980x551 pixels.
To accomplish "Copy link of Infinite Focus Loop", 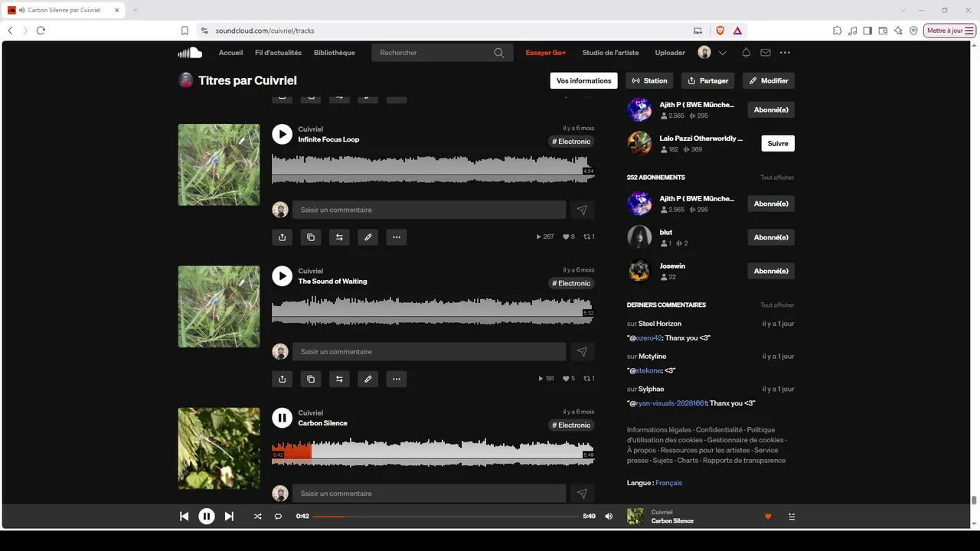I will tap(310, 237).
